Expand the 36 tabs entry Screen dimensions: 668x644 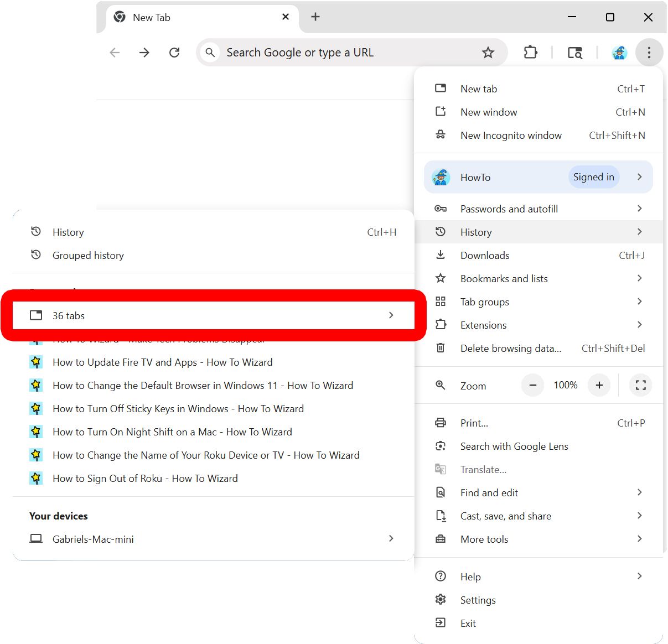coord(213,315)
